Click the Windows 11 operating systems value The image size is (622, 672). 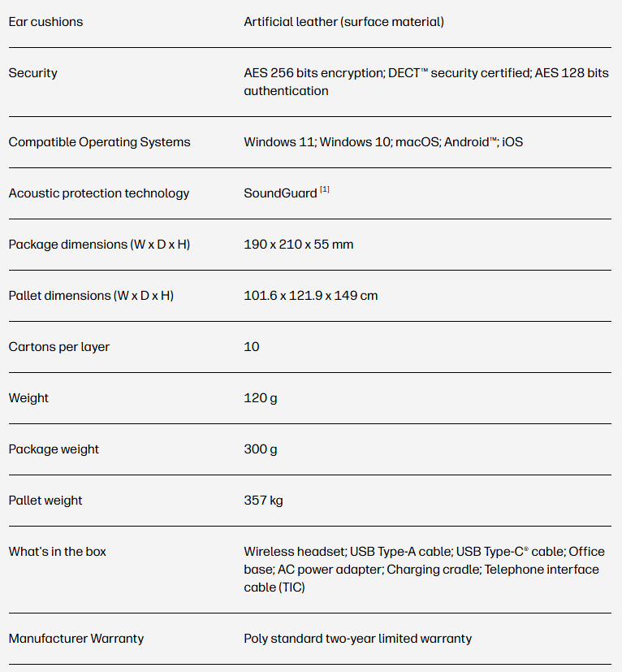pos(279,142)
